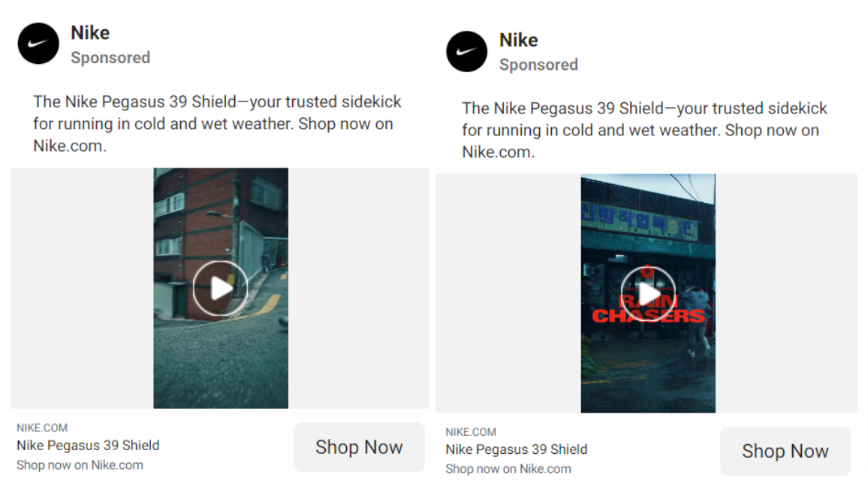Viewport: 868px width, 496px height.
Task: Click the Nike swoosh logo in the left ad
Action: (x=38, y=44)
